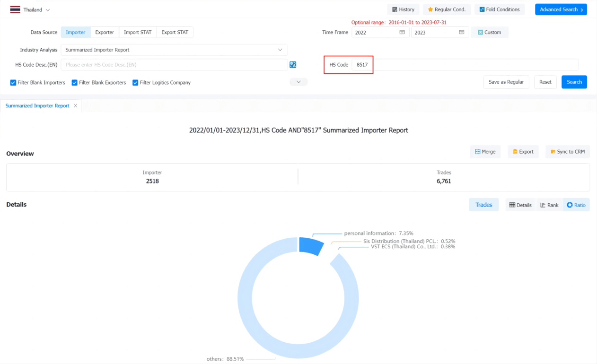Screen dimensions: 597x364
Task: Open History from the top bar
Action: [403, 9]
